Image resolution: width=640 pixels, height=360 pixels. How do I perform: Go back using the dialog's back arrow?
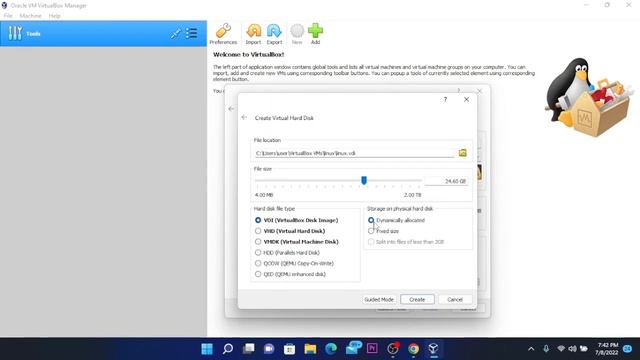[244, 118]
